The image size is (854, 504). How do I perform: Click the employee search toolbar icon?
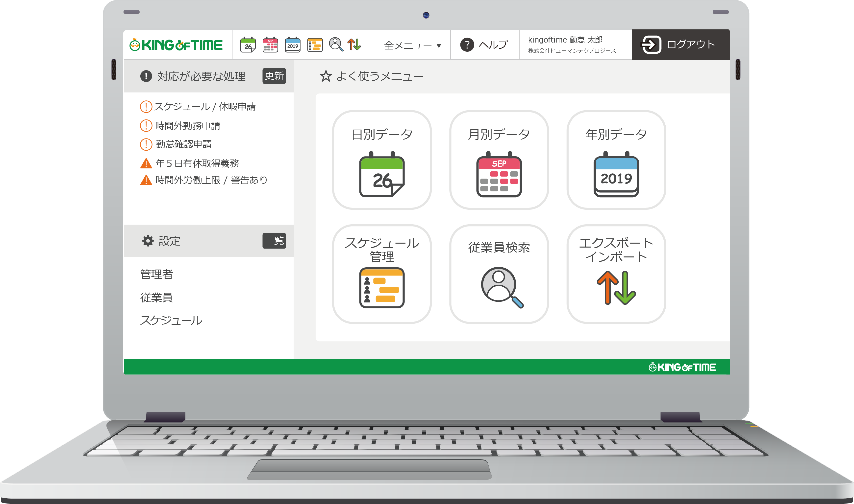pos(336,45)
